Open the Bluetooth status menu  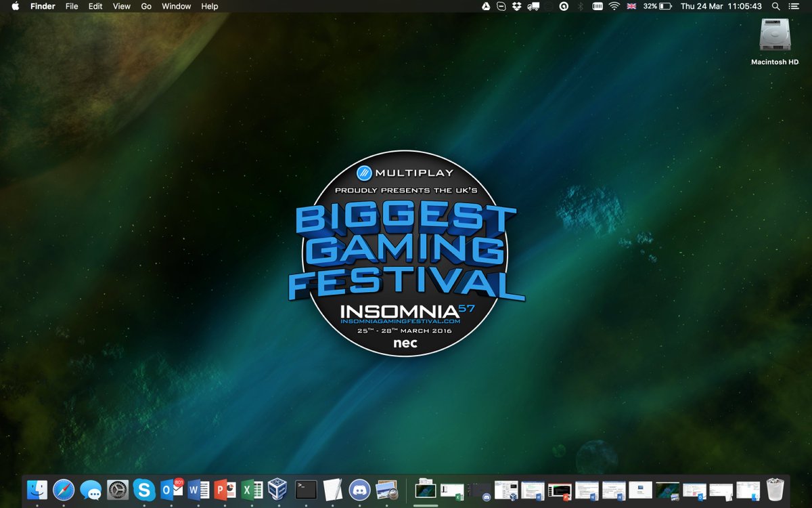click(x=580, y=6)
